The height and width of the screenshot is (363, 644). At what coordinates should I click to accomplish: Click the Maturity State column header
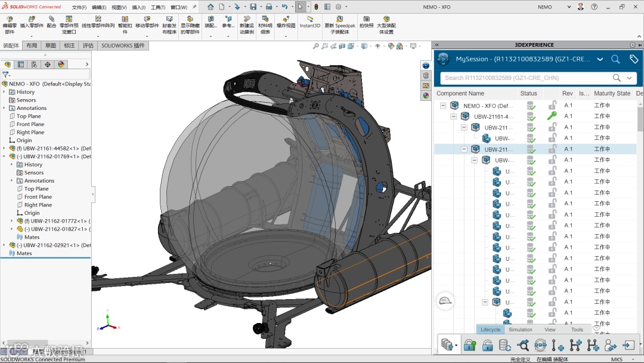(612, 93)
